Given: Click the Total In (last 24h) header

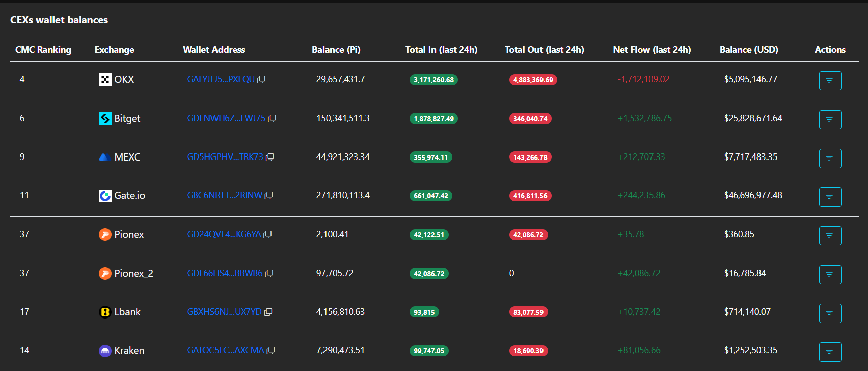Looking at the screenshot, I should pyautogui.click(x=442, y=50).
